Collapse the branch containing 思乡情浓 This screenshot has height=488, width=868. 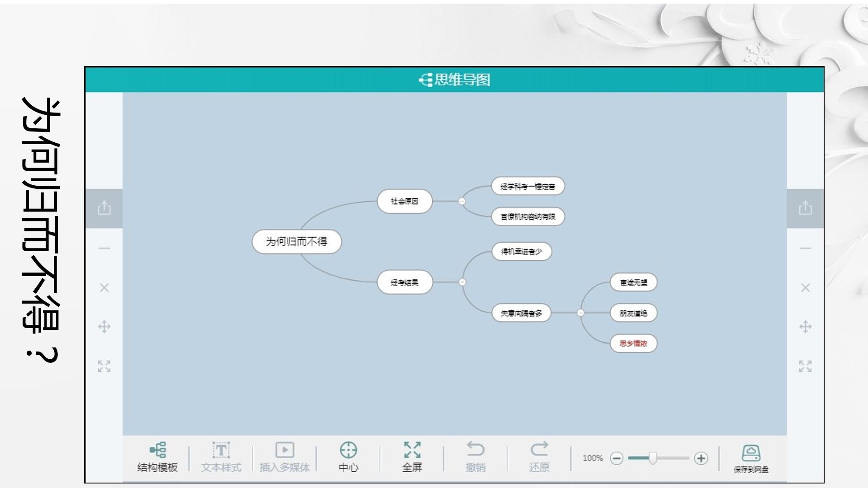click(x=580, y=313)
